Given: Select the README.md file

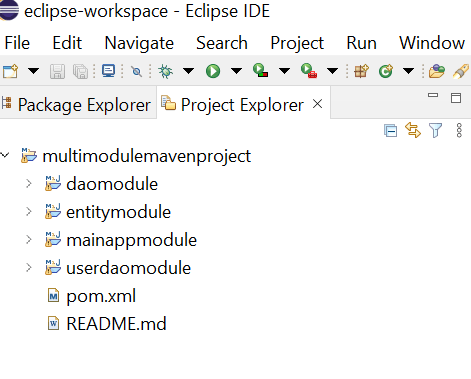Looking at the screenshot, I should coord(116,324).
